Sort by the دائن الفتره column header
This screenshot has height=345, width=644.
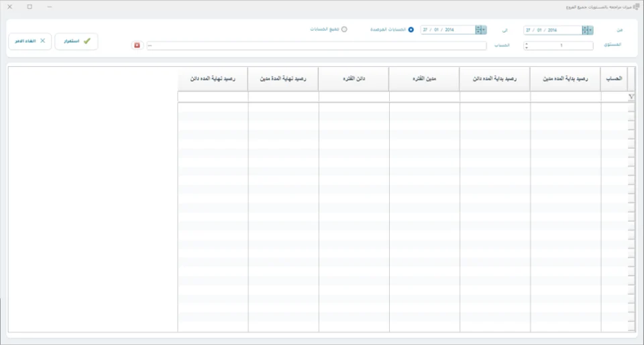(354, 79)
